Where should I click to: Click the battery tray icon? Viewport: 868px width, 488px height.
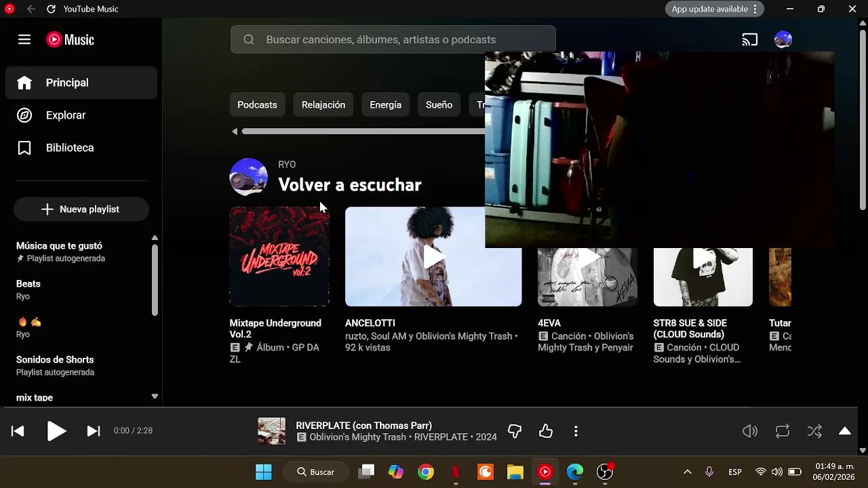794,472
